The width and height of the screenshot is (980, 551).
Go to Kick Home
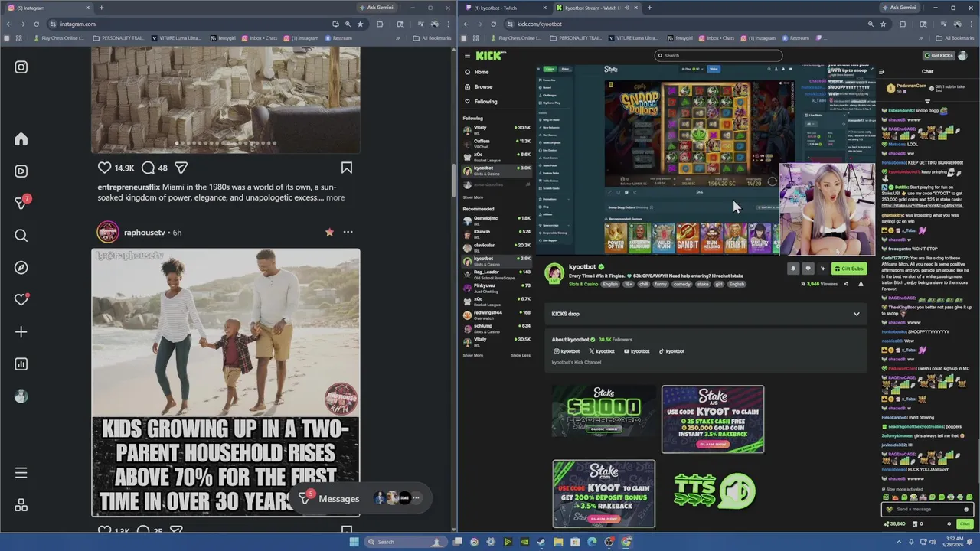click(481, 72)
